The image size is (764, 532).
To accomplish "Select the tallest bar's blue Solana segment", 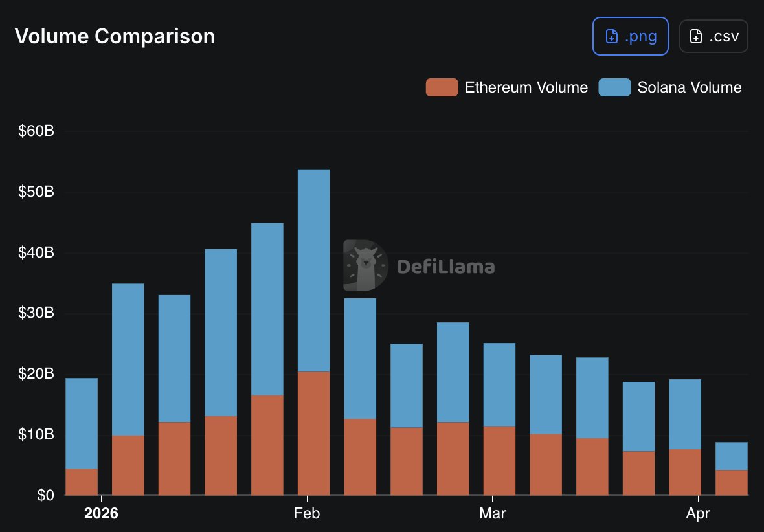I will coord(313,271).
